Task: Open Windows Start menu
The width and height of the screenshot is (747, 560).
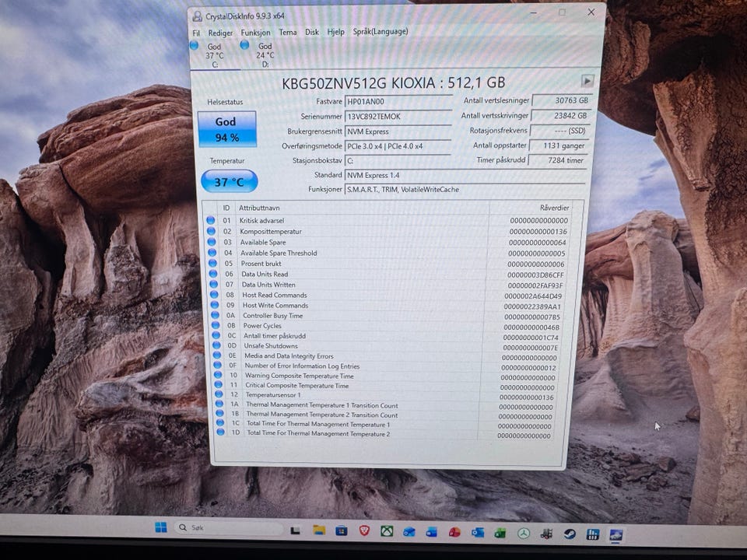Action: (x=161, y=527)
